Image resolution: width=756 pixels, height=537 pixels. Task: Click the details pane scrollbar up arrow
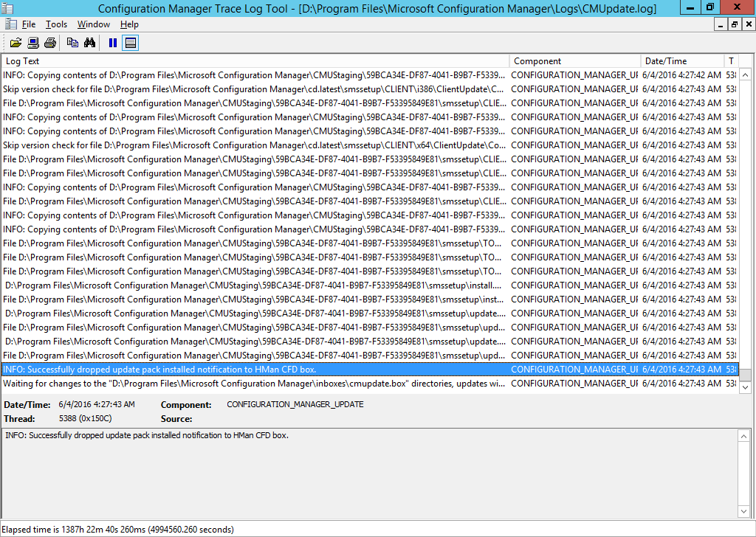tap(744, 437)
